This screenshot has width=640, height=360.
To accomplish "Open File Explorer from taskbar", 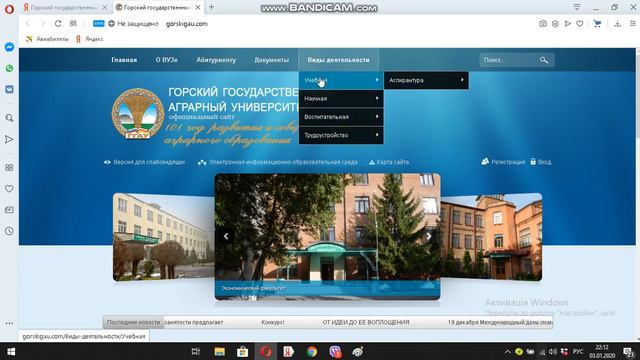I will click(x=220, y=352).
